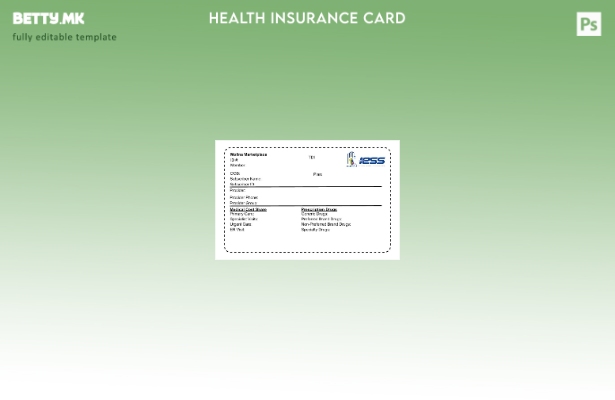Click the Medical Cost Share heading

pyautogui.click(x=248, y=209)
